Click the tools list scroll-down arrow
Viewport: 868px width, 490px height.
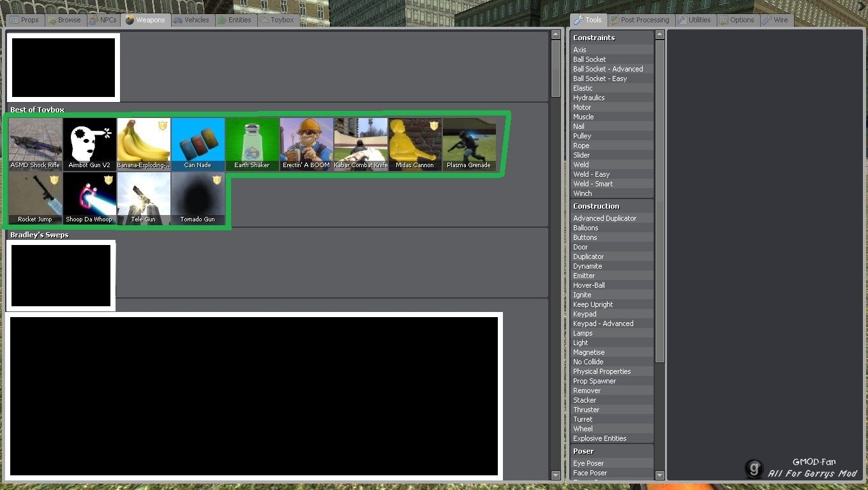point(660,475)
